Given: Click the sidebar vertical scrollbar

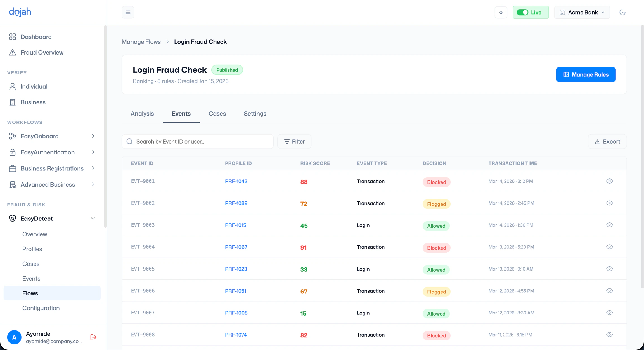Looking at the screenshot, I should 105,126.
